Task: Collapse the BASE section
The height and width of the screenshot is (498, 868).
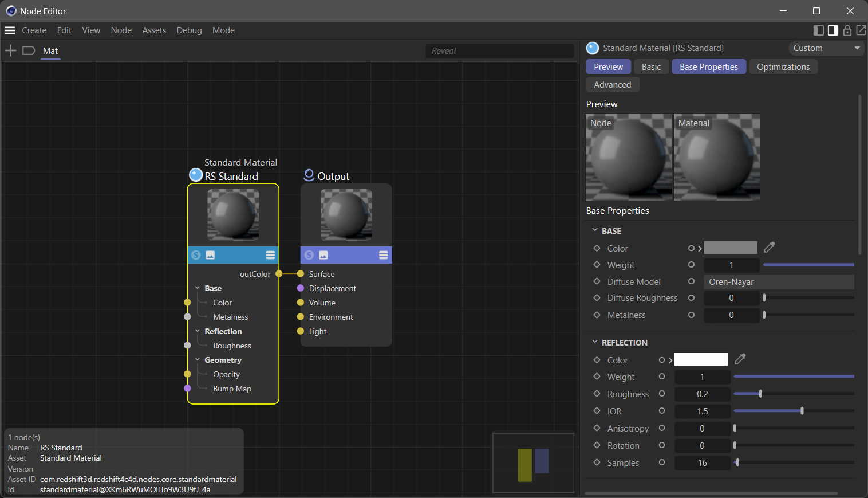Action: 595,230
